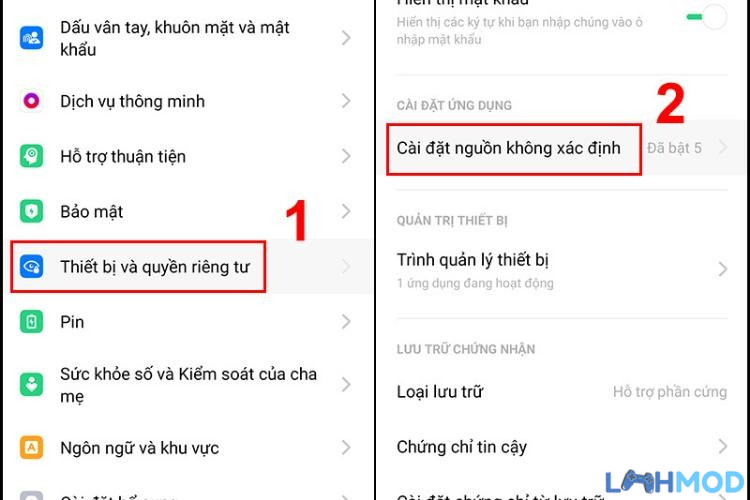Expand Trình quản lý thiết bị chevron
750x500 pixels.
[722, 269]
